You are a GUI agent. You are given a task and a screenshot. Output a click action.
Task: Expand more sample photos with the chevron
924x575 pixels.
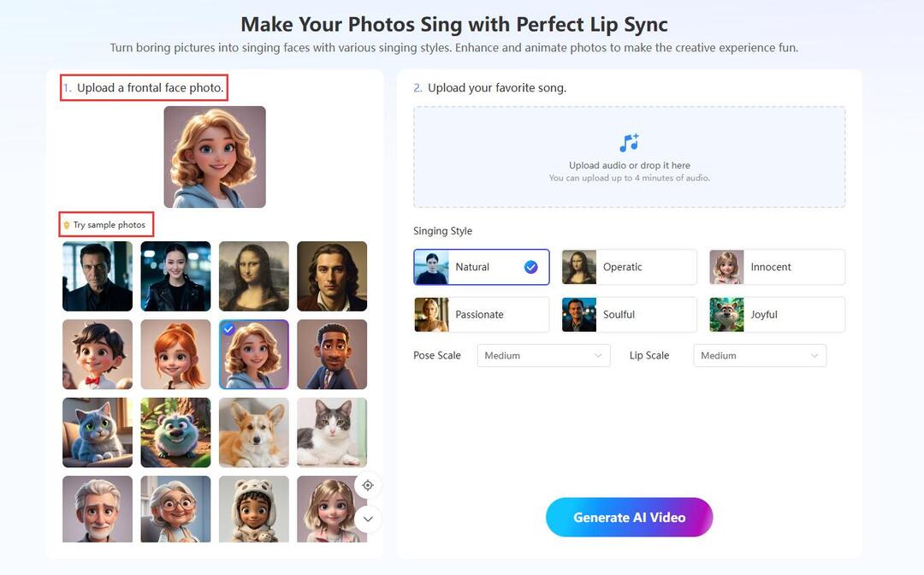click(x=368, y=519)
